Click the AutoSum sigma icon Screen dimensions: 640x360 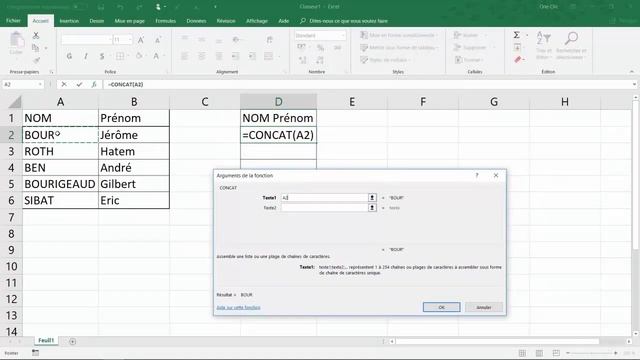coord(516,35)
